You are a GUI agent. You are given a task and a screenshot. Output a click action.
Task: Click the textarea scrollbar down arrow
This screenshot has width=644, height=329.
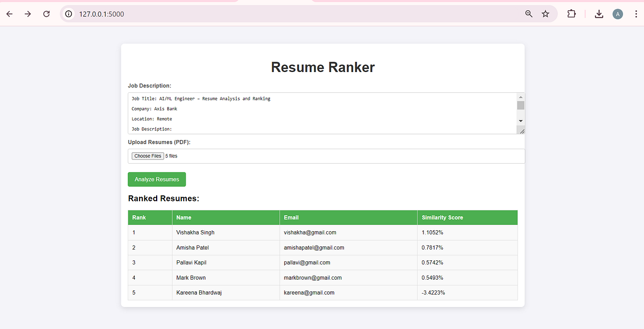pos(521,120)
